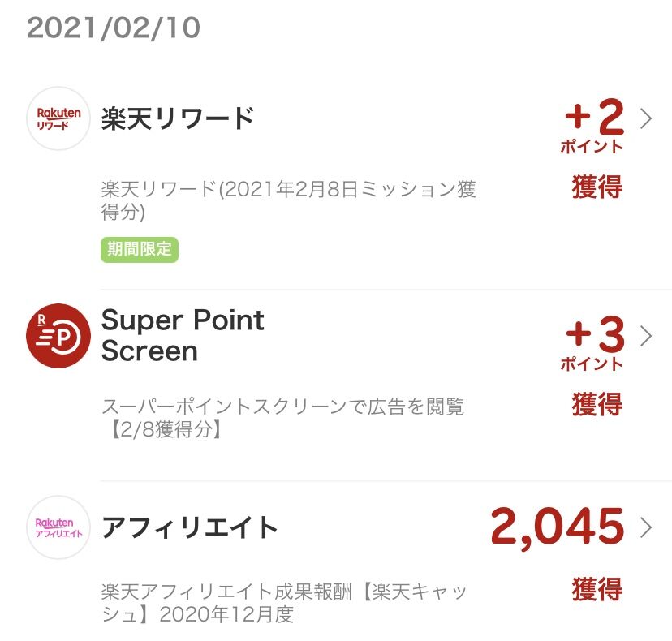
Task: Tap 獲得 status under 2,045
Action: tap(597, 589)
